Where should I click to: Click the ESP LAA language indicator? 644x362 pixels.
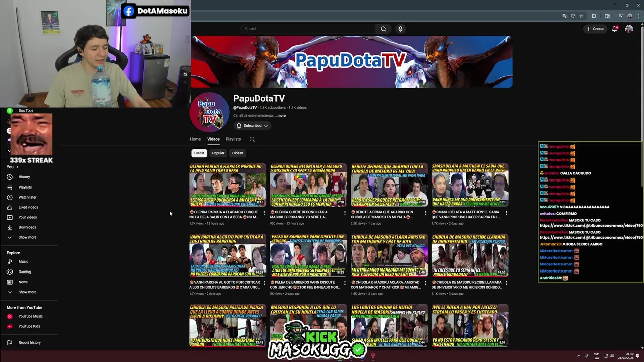tap(596, 356)
